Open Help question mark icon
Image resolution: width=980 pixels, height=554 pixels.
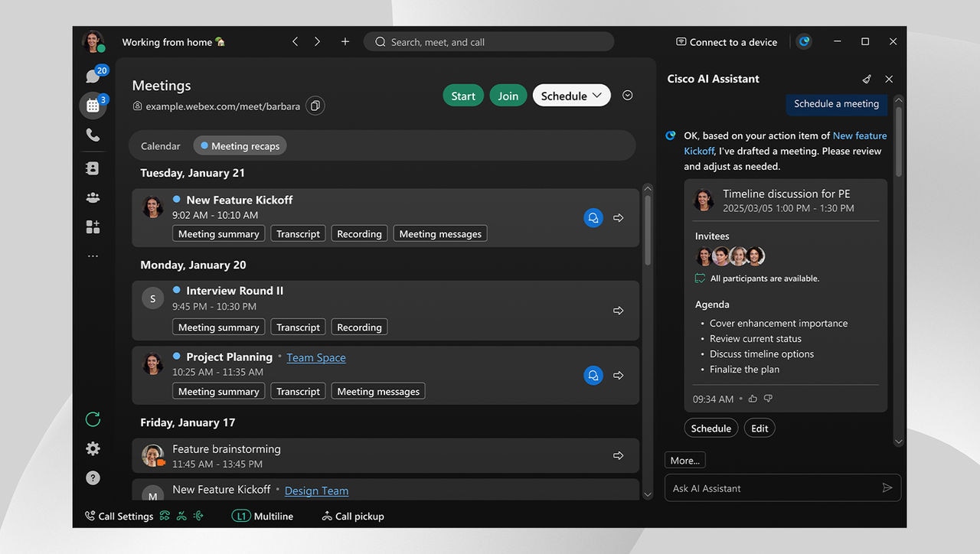(93, 477)
